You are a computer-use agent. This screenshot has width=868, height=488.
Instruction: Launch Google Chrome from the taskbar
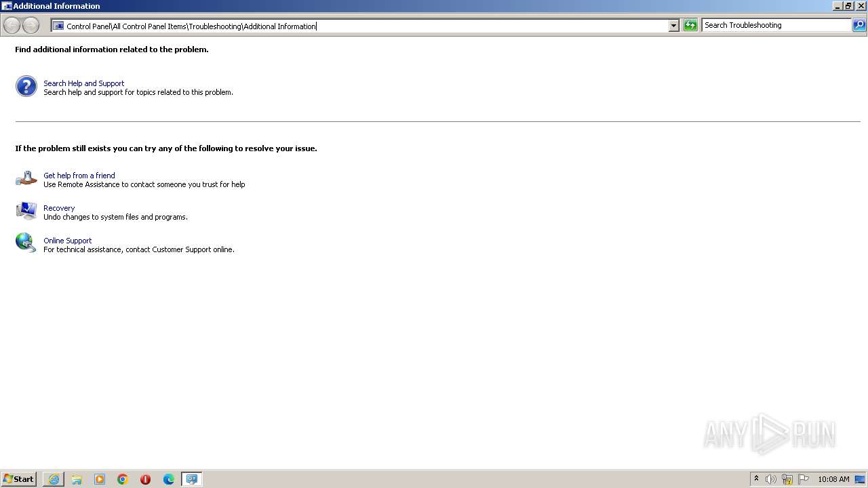[x=123, y=479]
